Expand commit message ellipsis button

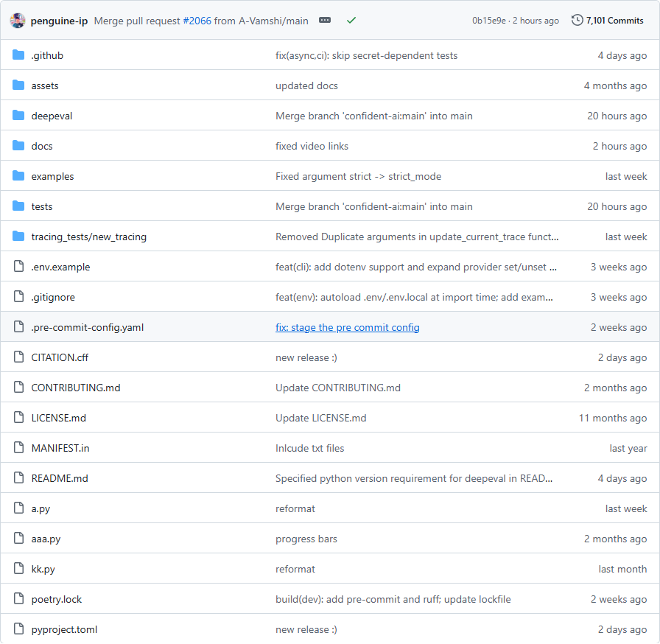(325, 21)
